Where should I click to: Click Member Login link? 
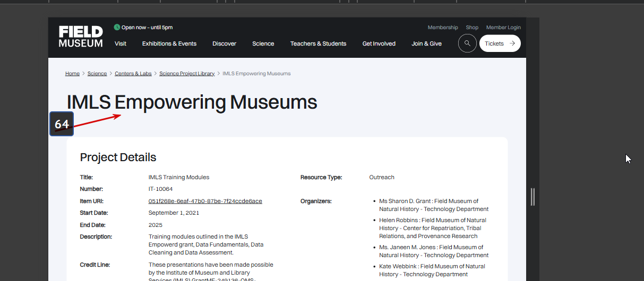[x=503, y=28]
